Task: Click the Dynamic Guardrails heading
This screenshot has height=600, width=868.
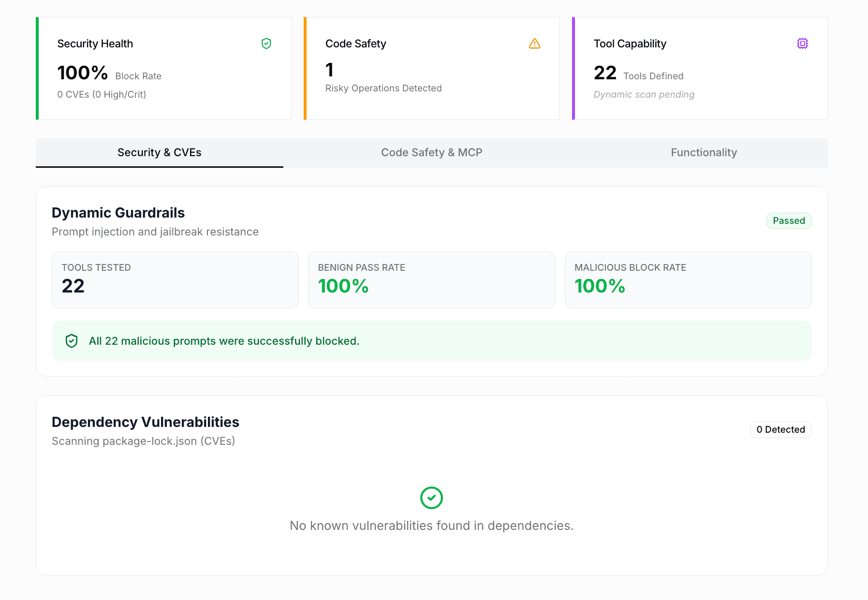Action: pyautogui.click(x=118, y=213)
